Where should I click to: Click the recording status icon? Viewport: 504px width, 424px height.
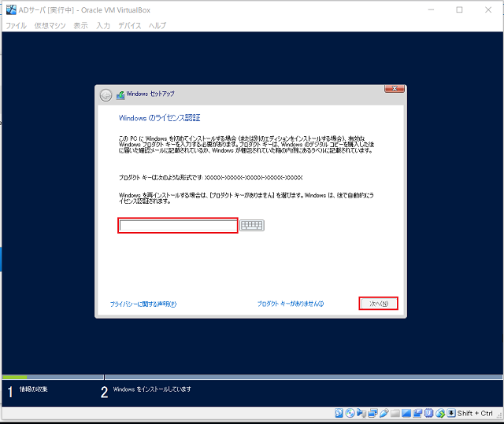(x=417, y=413)
